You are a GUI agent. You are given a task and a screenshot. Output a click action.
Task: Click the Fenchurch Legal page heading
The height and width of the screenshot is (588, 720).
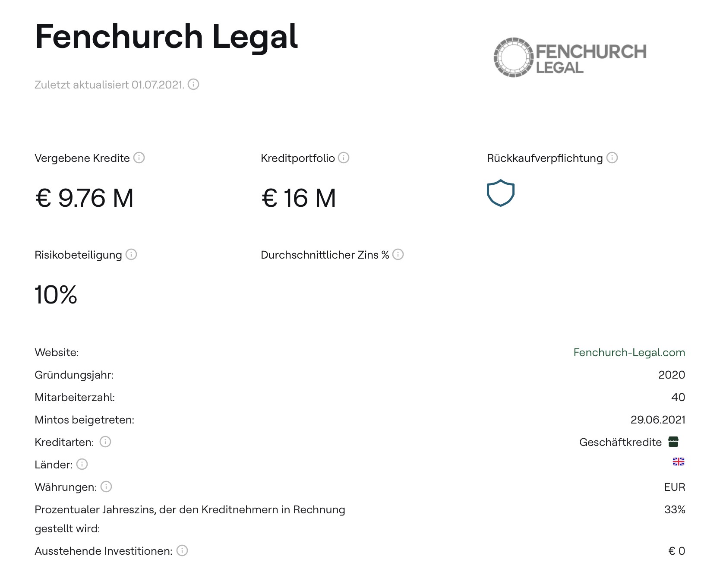166,36
